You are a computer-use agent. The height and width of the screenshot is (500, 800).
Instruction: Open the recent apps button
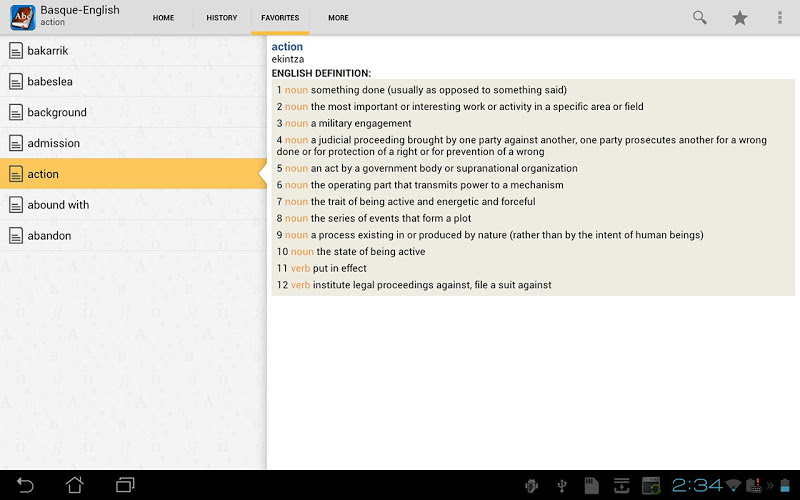tap(125, 485)
